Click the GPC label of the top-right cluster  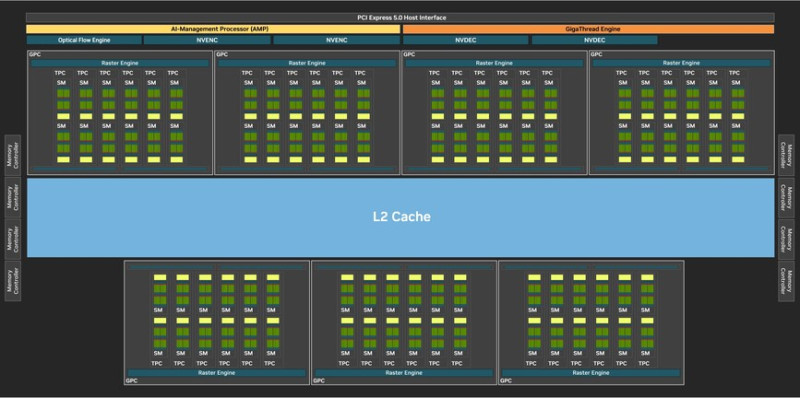596,54
